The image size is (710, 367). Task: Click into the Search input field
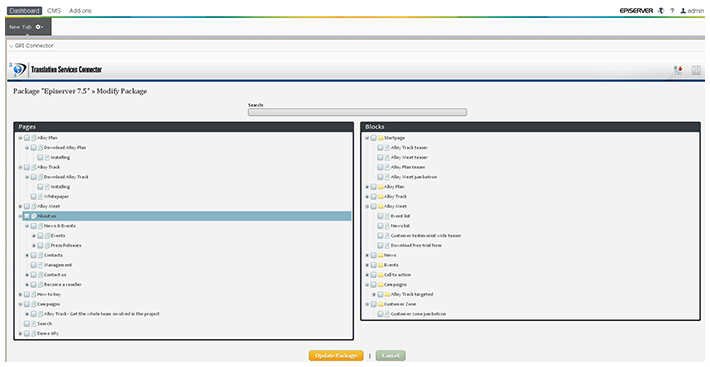click(x=357, y=112)
